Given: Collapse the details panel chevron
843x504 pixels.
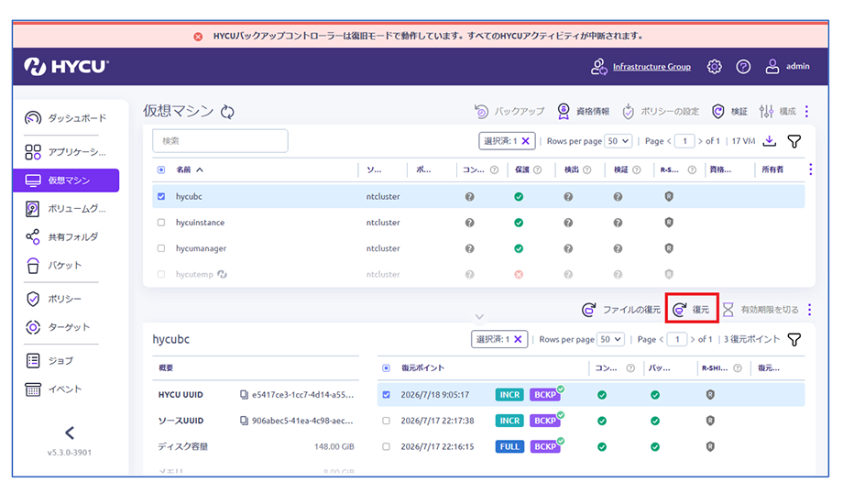Looking at the screenshot, I should pos(479,317).
